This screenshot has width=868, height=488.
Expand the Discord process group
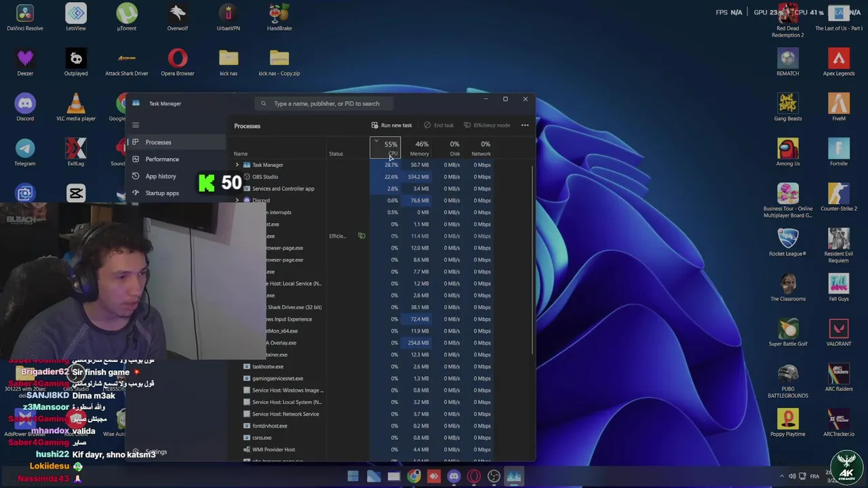point(237,201)
